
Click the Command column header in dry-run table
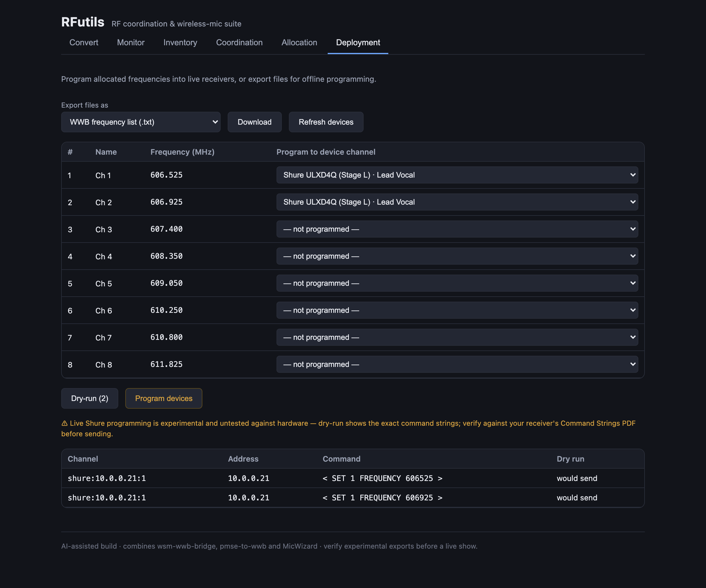341,459
